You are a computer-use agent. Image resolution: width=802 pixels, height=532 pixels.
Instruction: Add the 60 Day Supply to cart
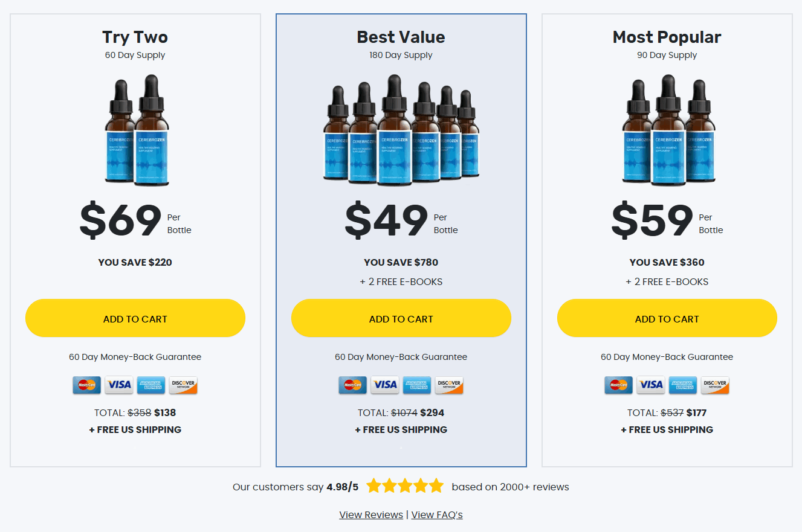click(x=135, y=318)
